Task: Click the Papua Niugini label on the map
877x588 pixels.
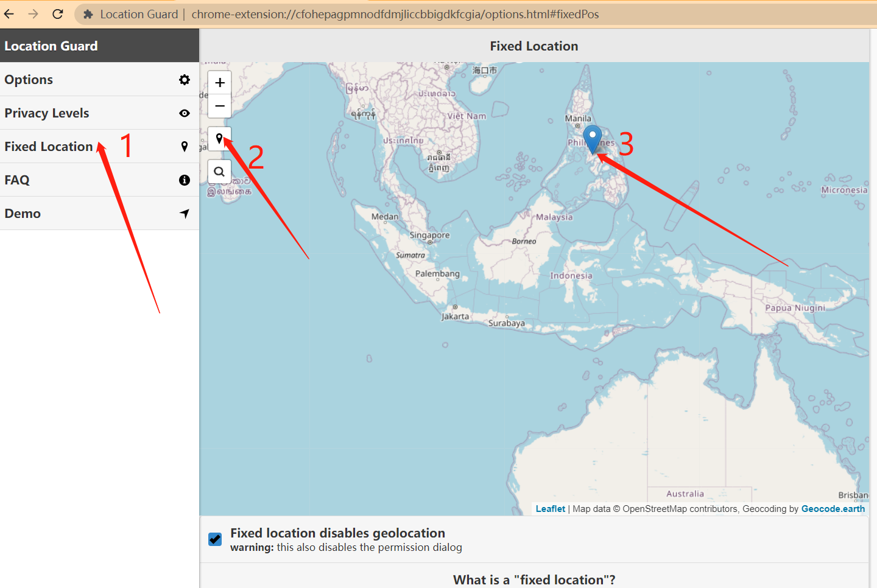Action: [795, 308]
